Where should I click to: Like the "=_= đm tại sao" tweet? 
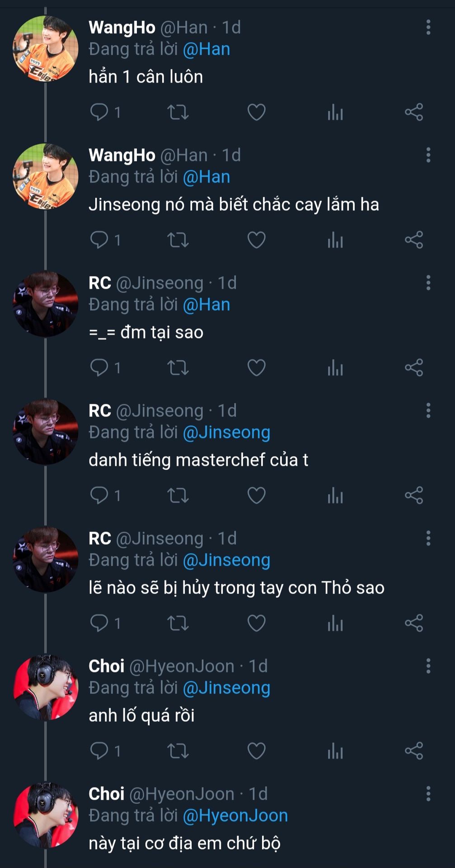coord(256,368)
